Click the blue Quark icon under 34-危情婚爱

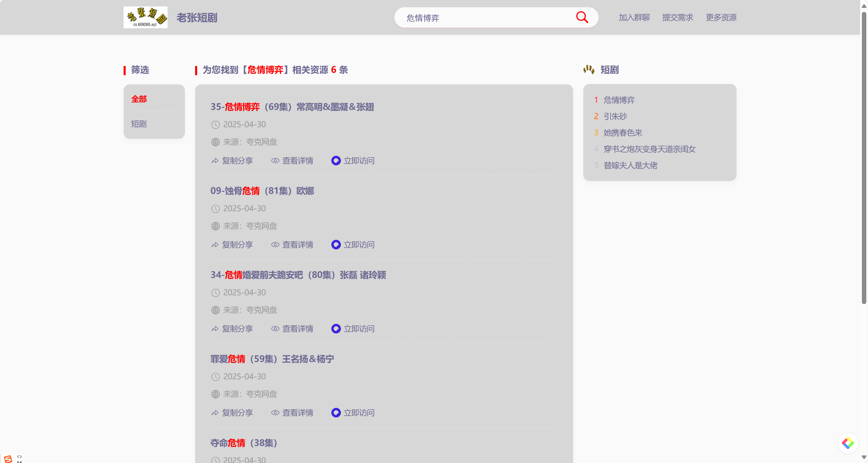click(336, 329)
